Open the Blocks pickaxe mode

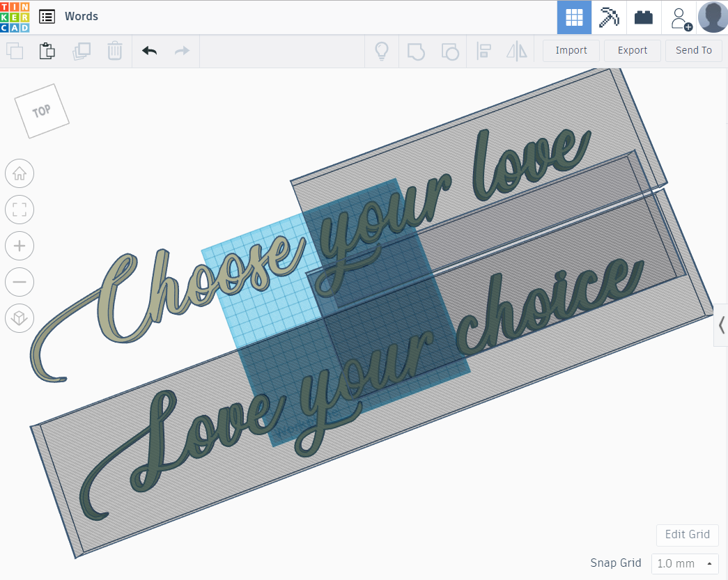tap(609, 17)
